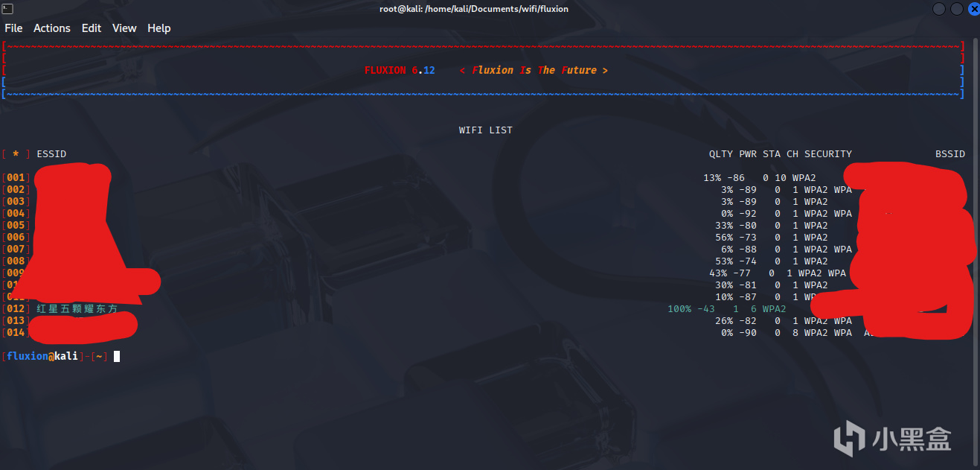Screen dimensions: 980x470
Task: Click the -86 power value
Action: pos(736,178)
